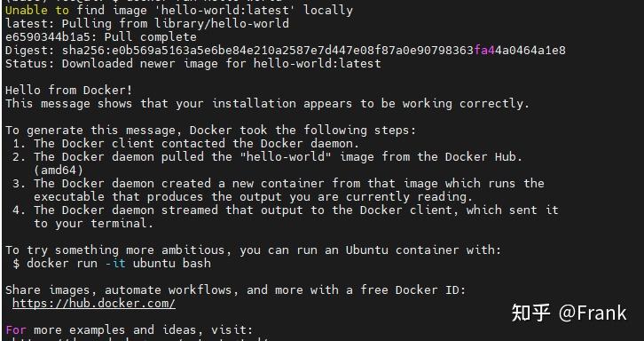Click the 知乎 @Frank watermark
644x341 pixels.
569,313
